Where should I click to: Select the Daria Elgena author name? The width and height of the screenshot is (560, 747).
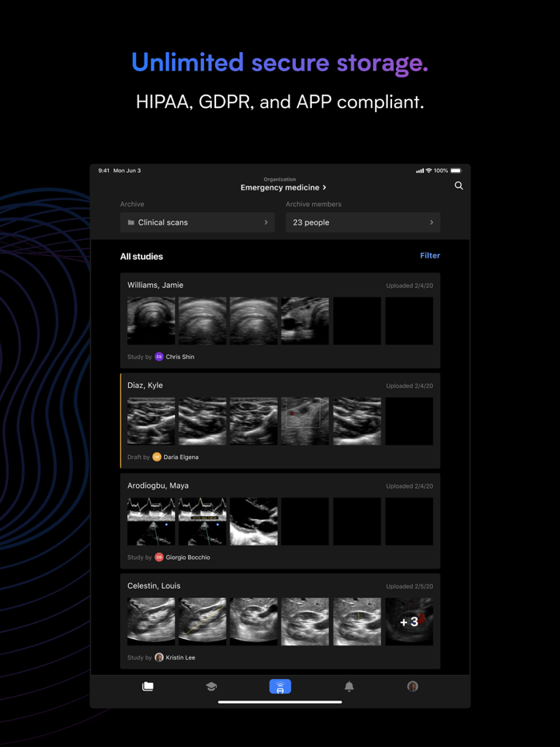pyautogui.click(x=181, y=457)
